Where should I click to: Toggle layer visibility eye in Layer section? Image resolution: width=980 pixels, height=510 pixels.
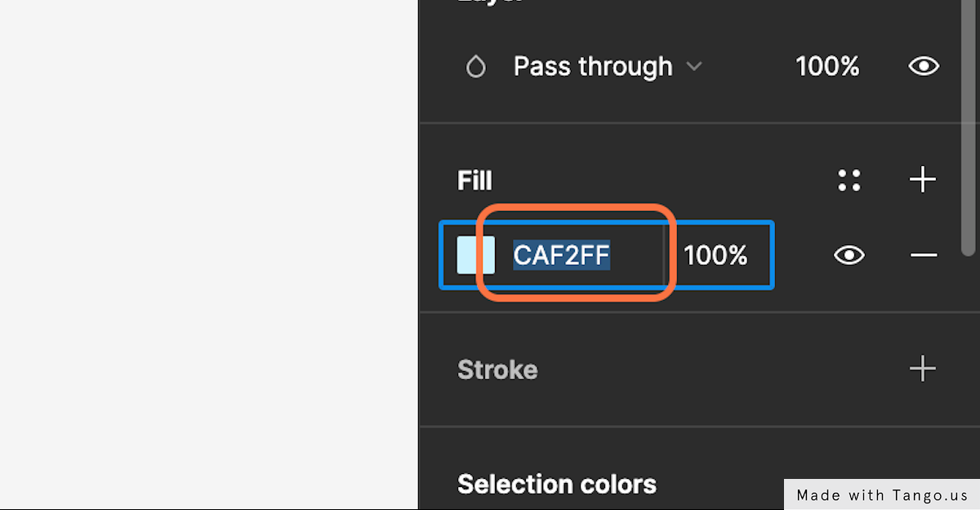click(x=924, y=67)
